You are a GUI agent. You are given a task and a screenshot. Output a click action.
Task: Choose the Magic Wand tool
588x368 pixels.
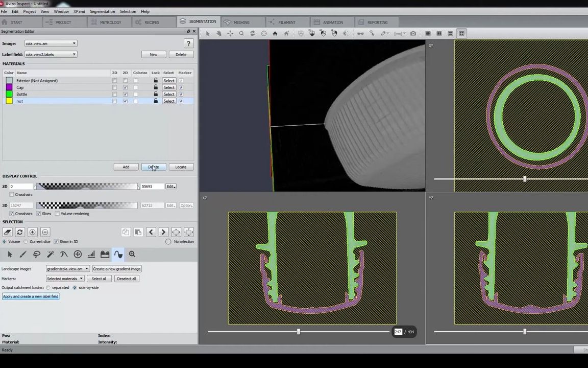point(50,255)
